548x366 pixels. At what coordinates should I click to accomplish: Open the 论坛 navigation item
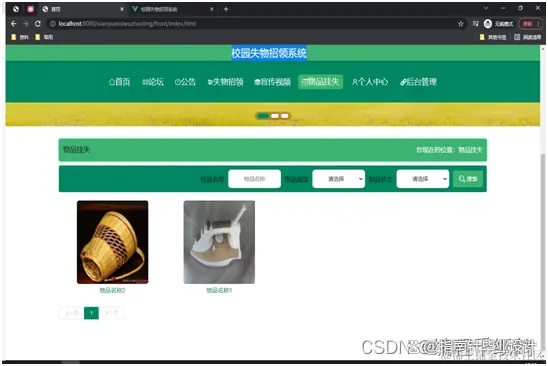tap(153, 82)
